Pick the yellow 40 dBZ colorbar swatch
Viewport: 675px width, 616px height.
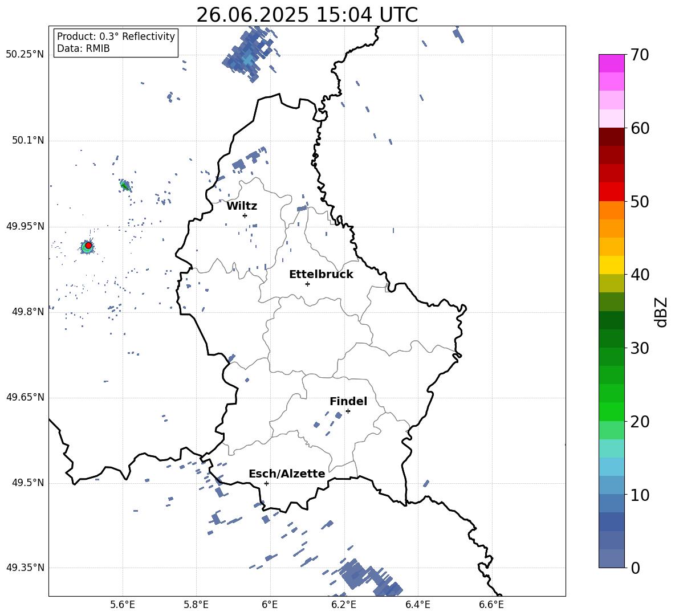coord(611,266)
